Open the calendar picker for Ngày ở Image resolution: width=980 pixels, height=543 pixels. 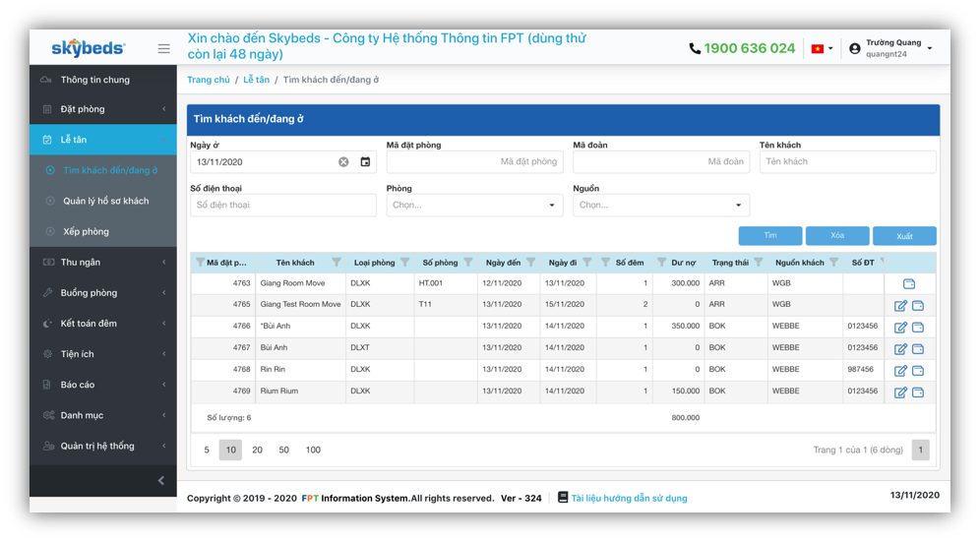[x=365, y=162]
